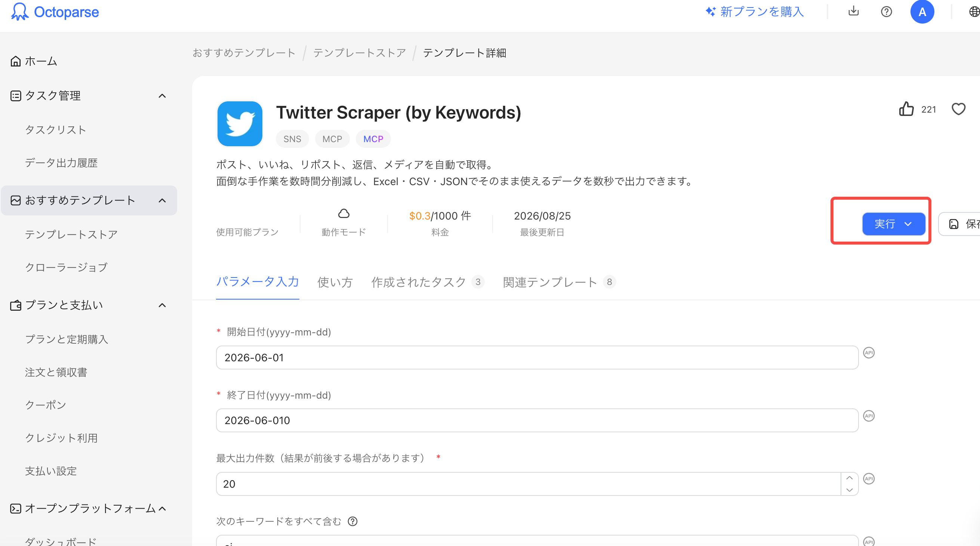Viewport: 980px width, 546px height.
Task: Click おすすめテンプレート breadcrumb
Action: coord(244,53)
